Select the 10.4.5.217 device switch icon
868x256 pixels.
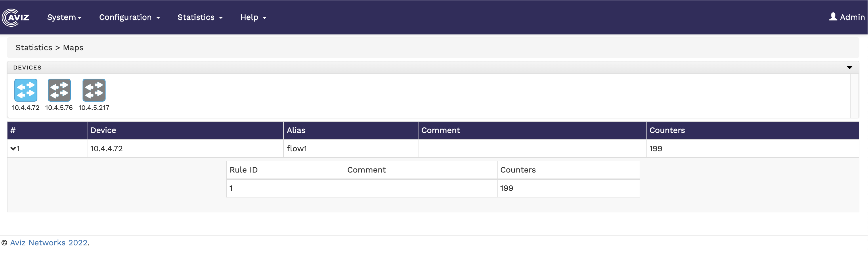(94, 90)
